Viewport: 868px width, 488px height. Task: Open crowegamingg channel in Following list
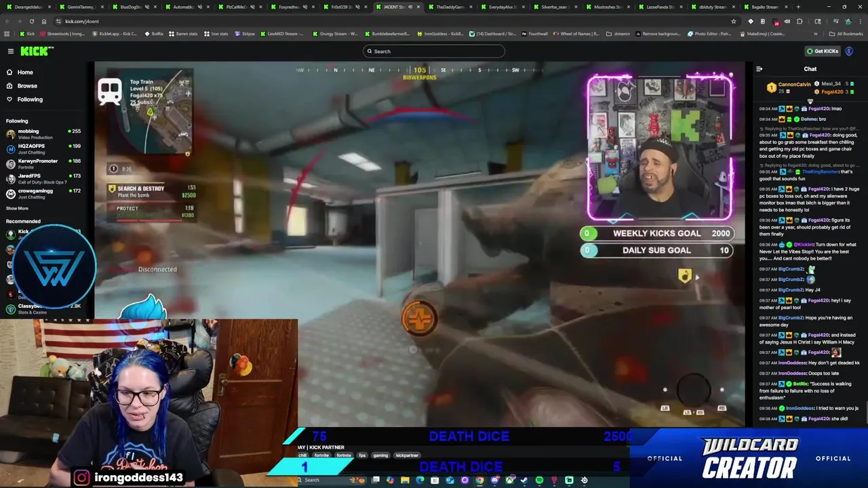pyautogui.click(x=43, y=193)
